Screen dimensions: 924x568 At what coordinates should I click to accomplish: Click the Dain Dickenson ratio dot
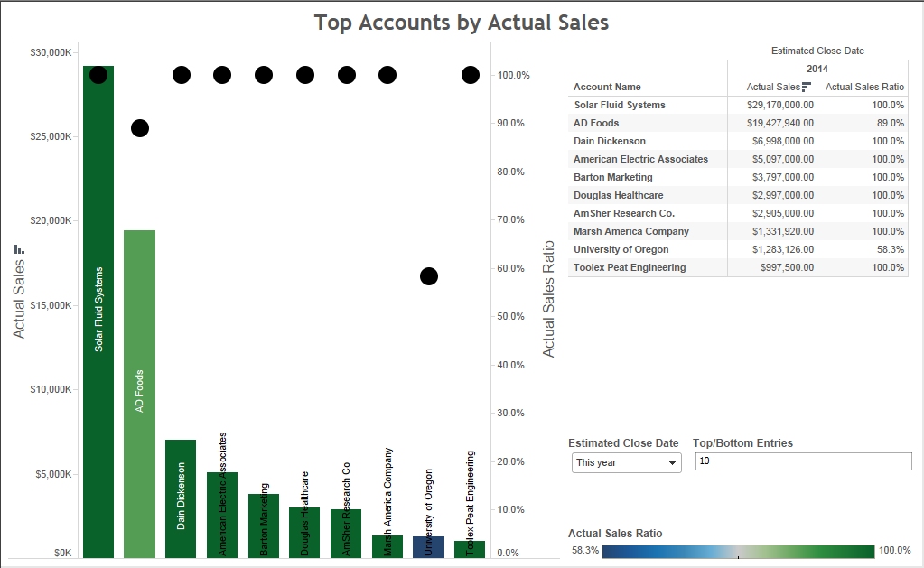point(182,75)
